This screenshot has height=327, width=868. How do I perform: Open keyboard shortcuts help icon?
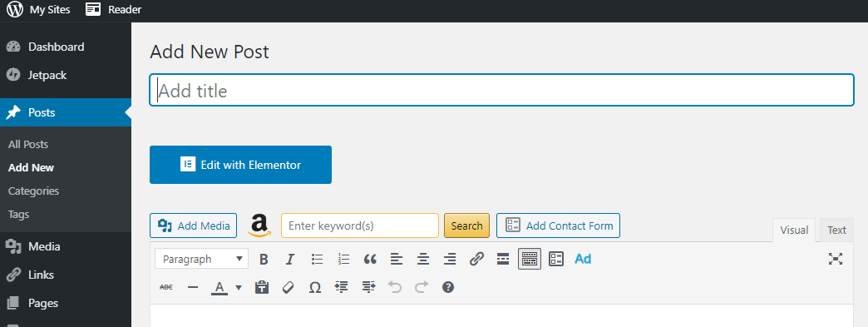448,287
